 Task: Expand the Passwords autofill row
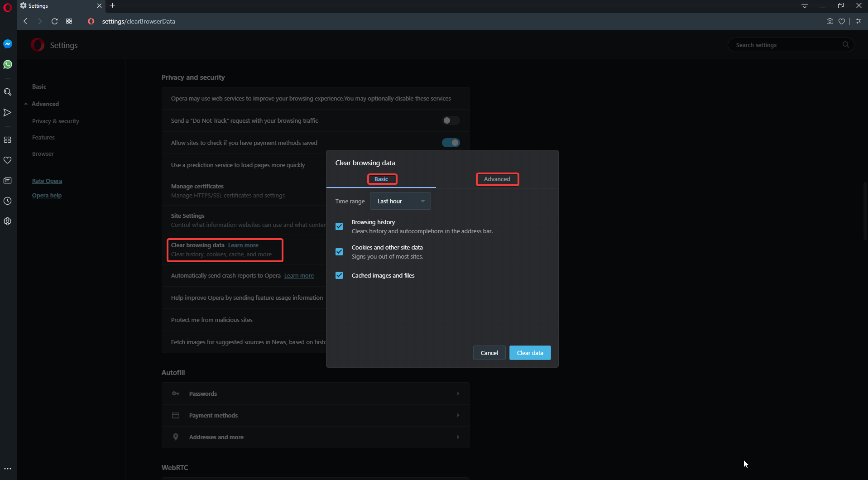tap(315, 394)
